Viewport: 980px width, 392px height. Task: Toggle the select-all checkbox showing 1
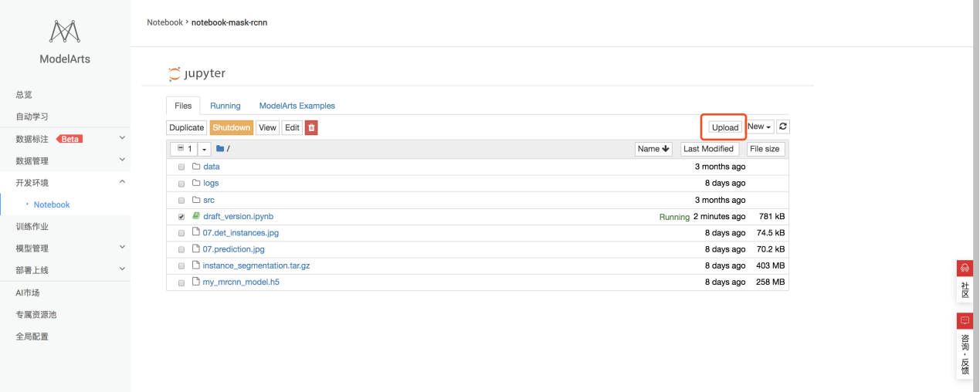pos(181,148)
